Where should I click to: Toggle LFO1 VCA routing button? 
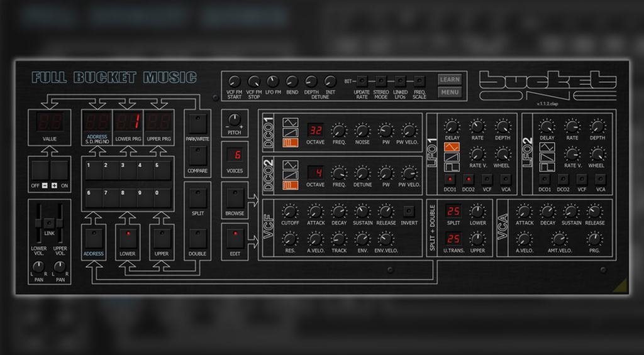506,179
